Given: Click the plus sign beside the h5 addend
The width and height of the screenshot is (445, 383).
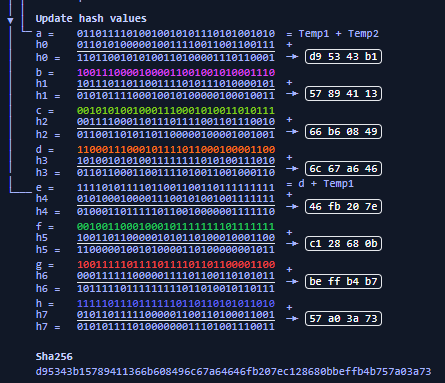Looking at the screenshot, I should pos(289,232).
